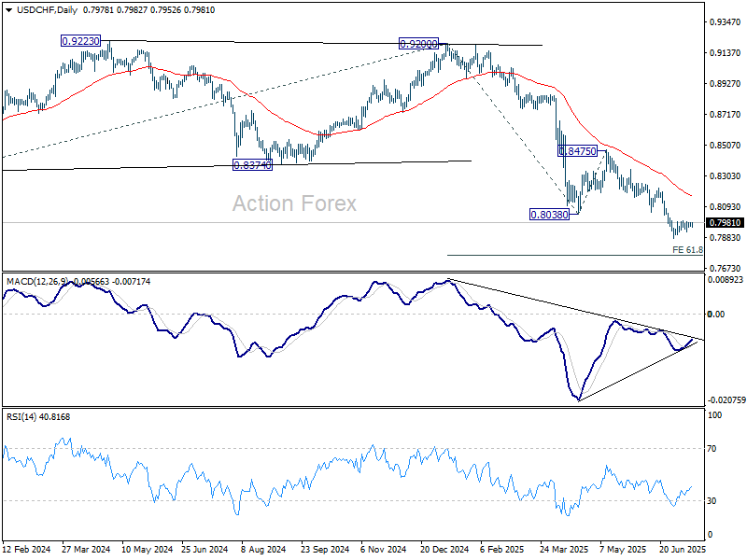Click the current price tag 0.79810
Image resolution: width=747 pixels, height=560 pixels.
(725, 223)
